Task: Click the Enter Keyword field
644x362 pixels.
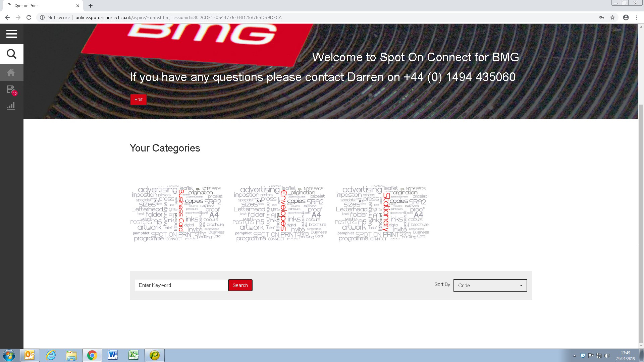Action: [181, 285]
